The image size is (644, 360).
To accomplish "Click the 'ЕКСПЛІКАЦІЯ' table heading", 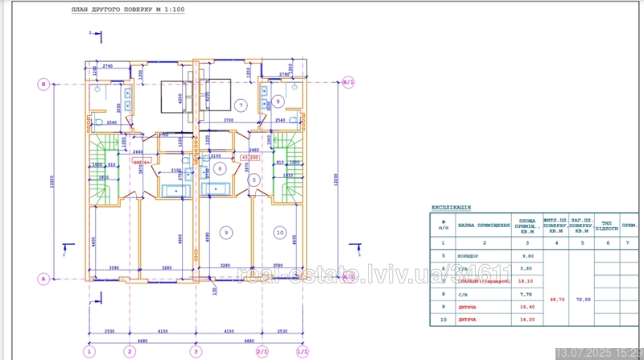I will click(x=452, y=207).
